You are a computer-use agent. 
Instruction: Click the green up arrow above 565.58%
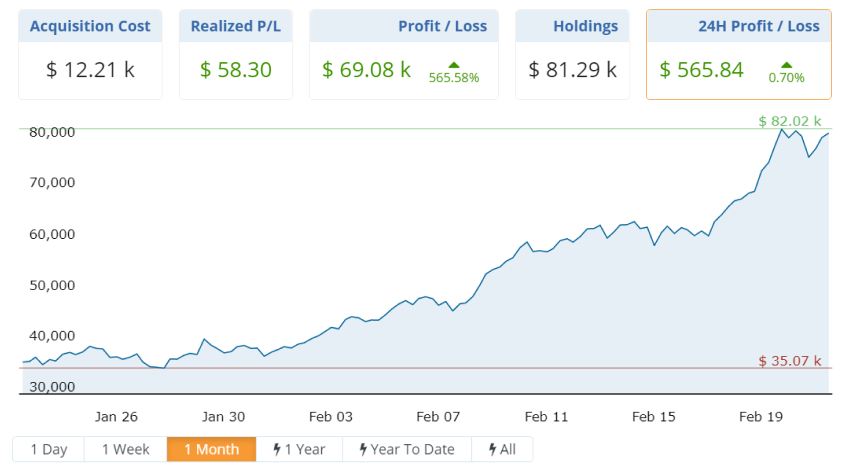point(453,64)
